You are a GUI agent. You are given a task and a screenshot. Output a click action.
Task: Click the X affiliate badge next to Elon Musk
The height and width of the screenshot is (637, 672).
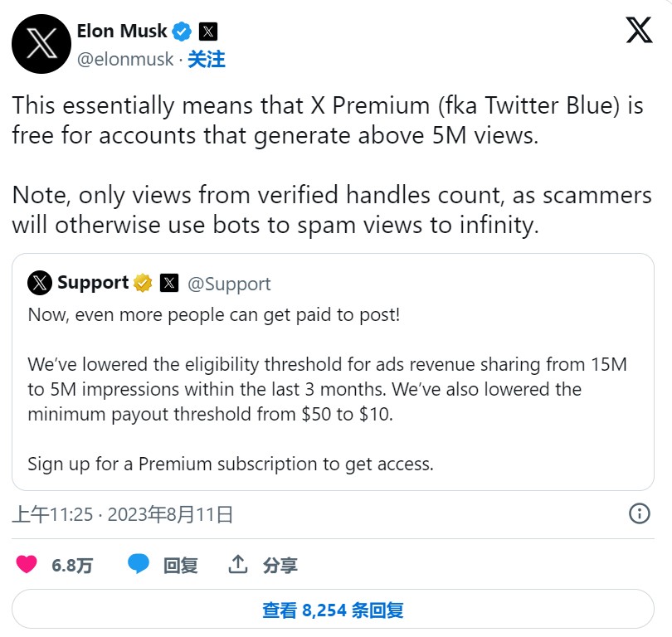208,32
